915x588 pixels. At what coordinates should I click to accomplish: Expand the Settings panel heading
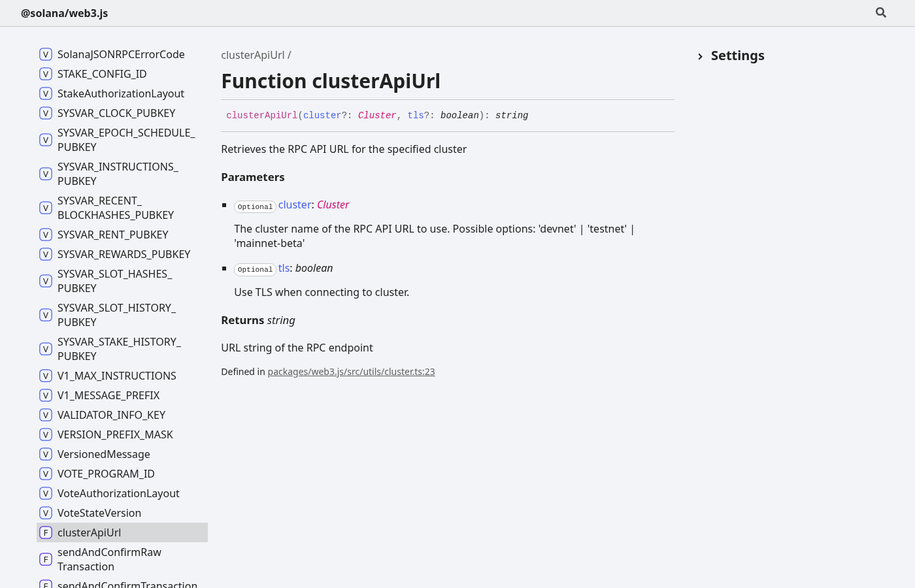point(737,56)
